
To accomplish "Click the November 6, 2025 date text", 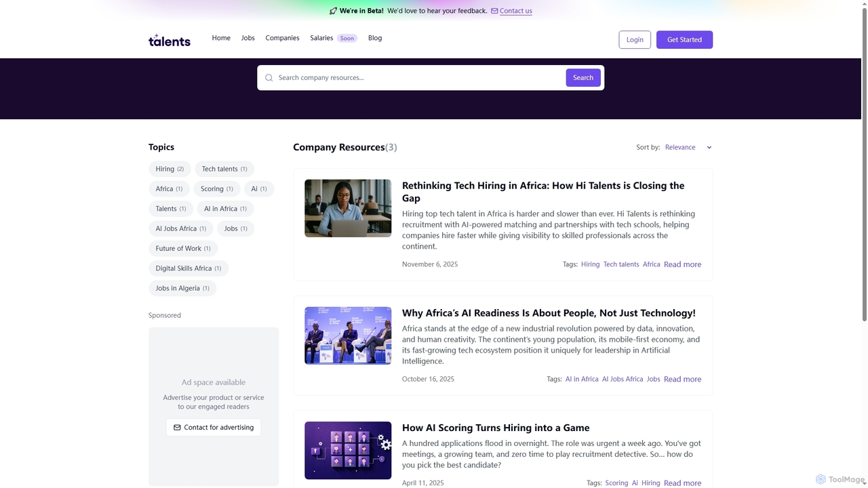I will tap(430, 264).
